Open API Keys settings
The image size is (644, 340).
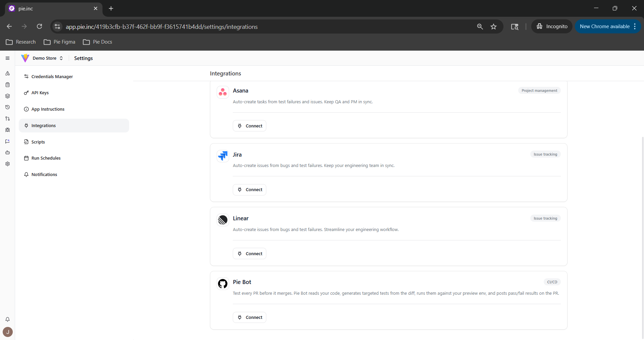(74, 93)
